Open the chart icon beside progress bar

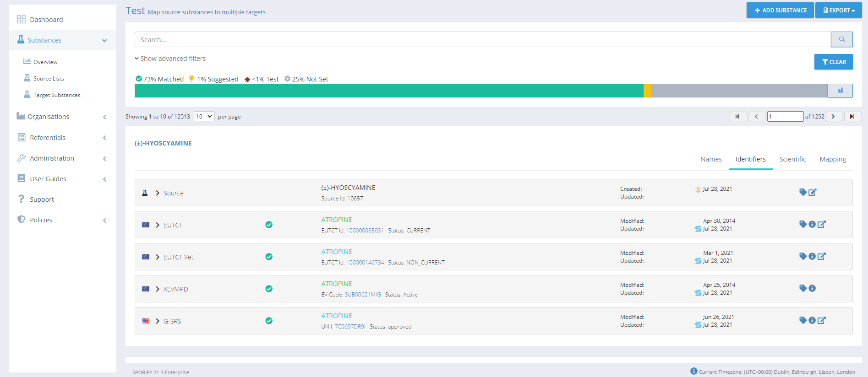click(x=840, y=91)
